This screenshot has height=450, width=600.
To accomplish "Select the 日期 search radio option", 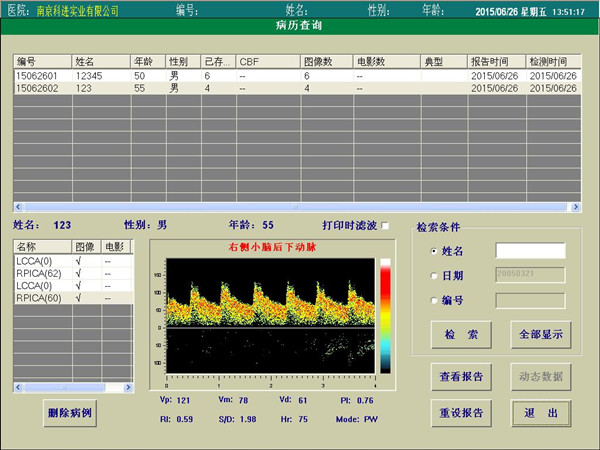I will [x=433, y=276].
